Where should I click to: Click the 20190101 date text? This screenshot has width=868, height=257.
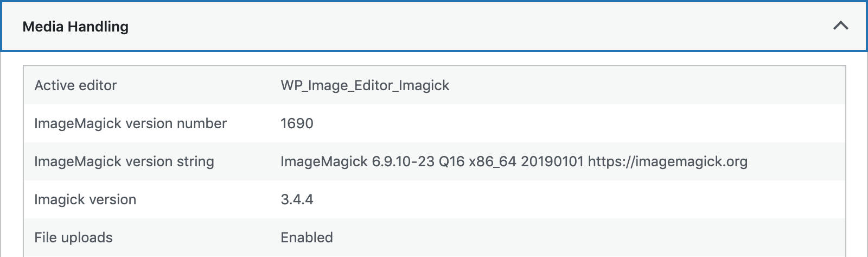[x=552, y=161]
